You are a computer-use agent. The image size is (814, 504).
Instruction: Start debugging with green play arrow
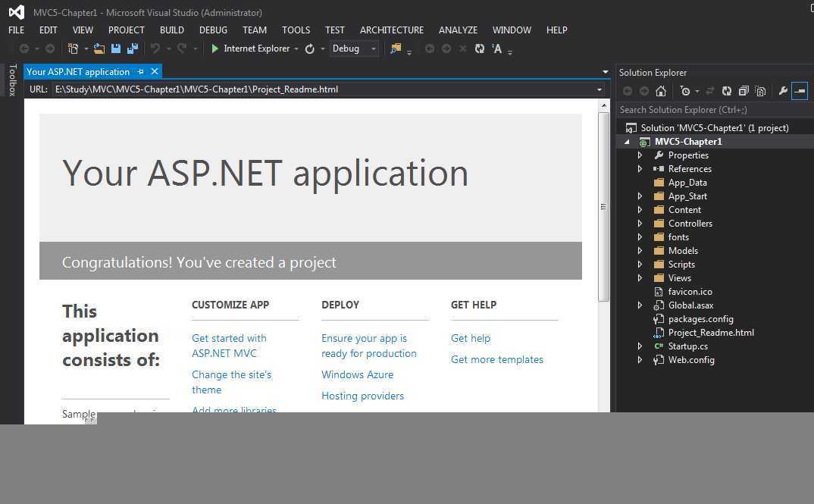point(215,49)
